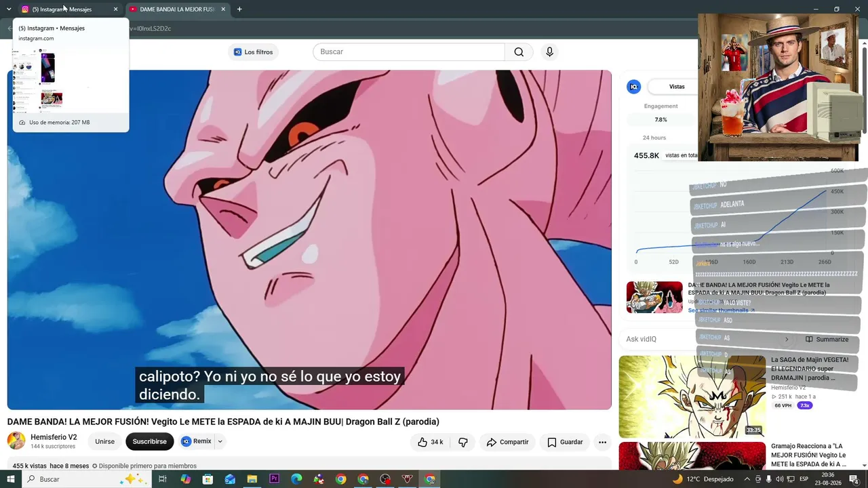Launch Microsoft Store from taskbar
868x488 pixels.
[x=208, y=479]
